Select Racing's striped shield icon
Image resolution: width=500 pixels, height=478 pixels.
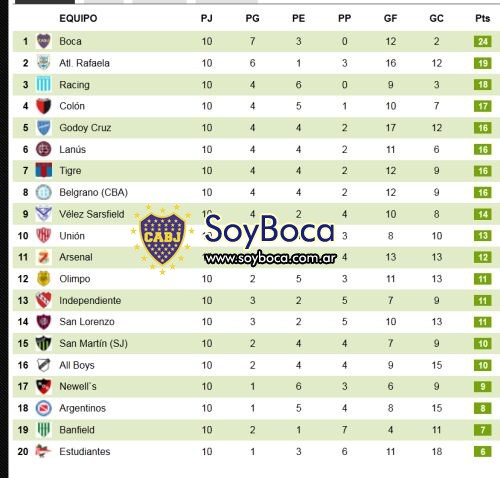(x=44, y=84)
